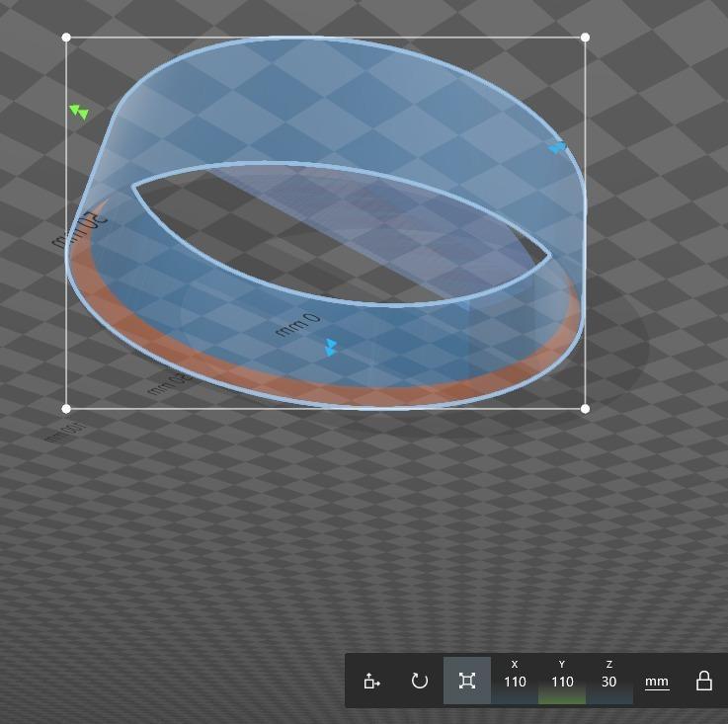Image resolution: width=728 pixels, height=724 pixels.
Task: Grab the blue scale arrow at the model's bottom center
Action: (x=331, y=348)
